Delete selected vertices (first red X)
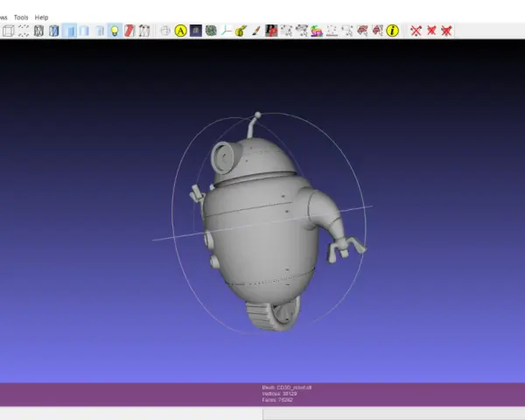The image size is (525, 420). 416,31
